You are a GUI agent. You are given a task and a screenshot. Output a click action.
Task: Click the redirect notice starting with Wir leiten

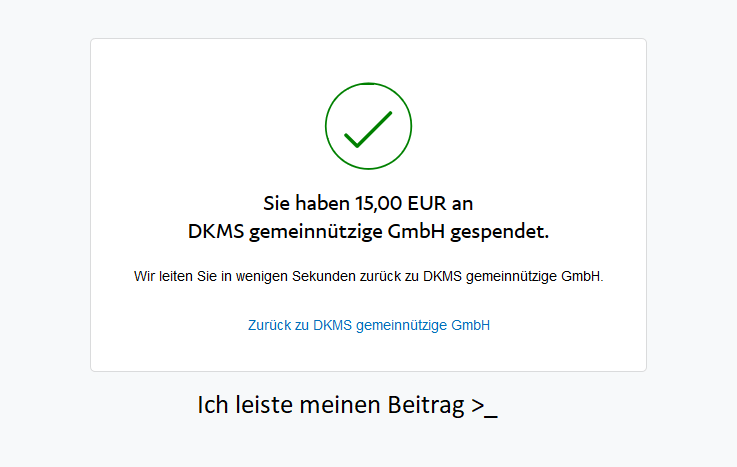pyautogui.click(x=368, y=276)
